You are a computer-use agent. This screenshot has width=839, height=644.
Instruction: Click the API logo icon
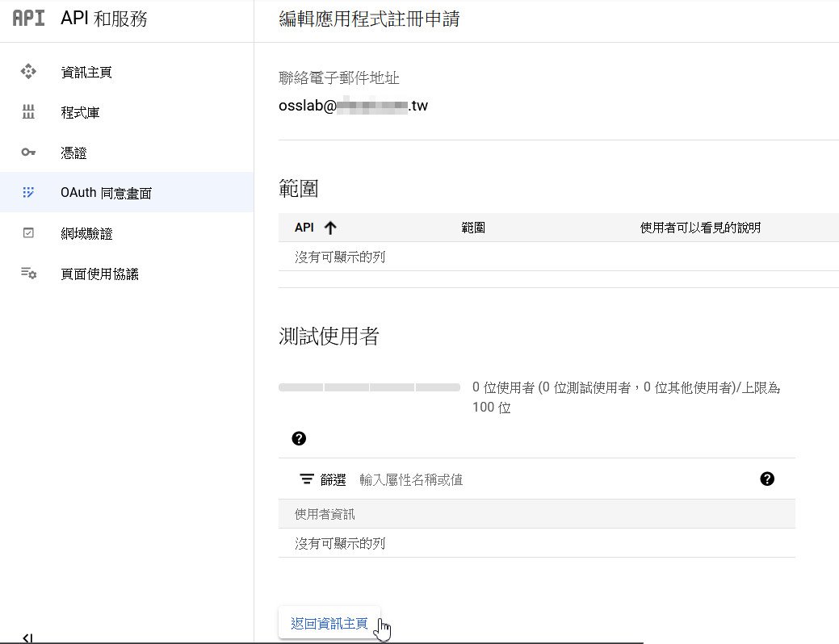[28, 19]
